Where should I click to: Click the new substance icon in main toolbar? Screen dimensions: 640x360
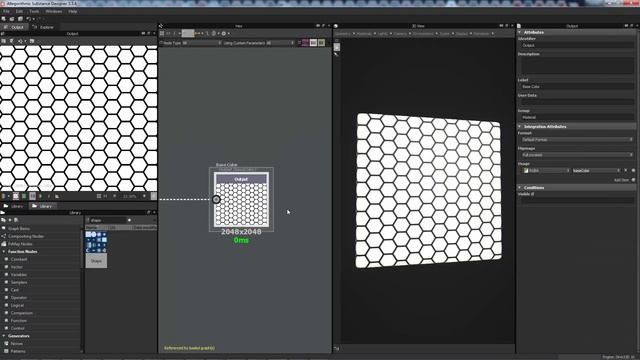click(x=4, y=19)
